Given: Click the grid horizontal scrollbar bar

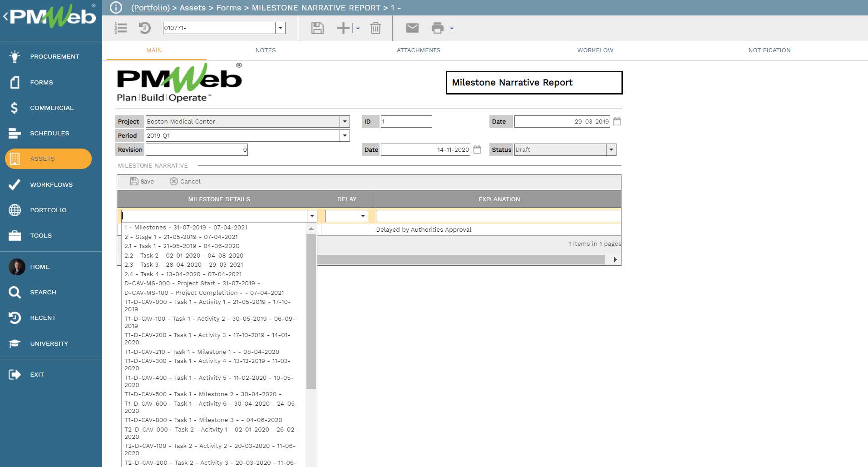Looking at the screenshot, I should [x=460, y=259].
